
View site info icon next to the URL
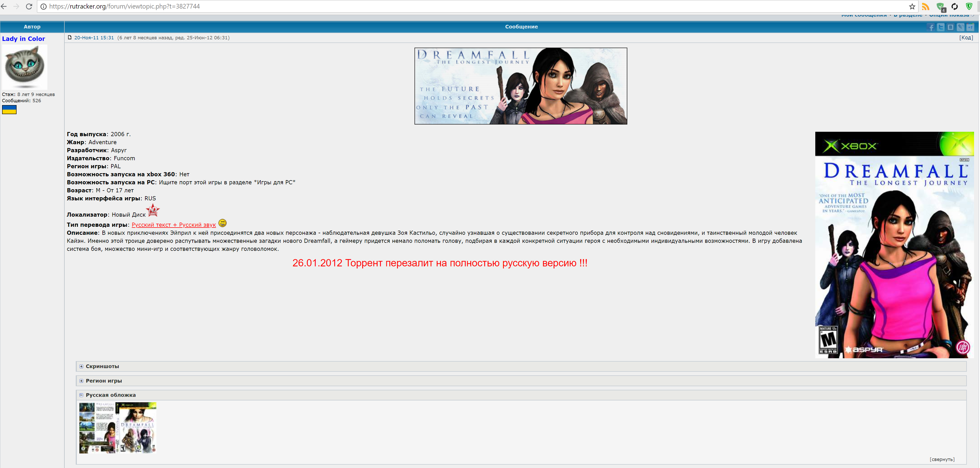point(43,6)
